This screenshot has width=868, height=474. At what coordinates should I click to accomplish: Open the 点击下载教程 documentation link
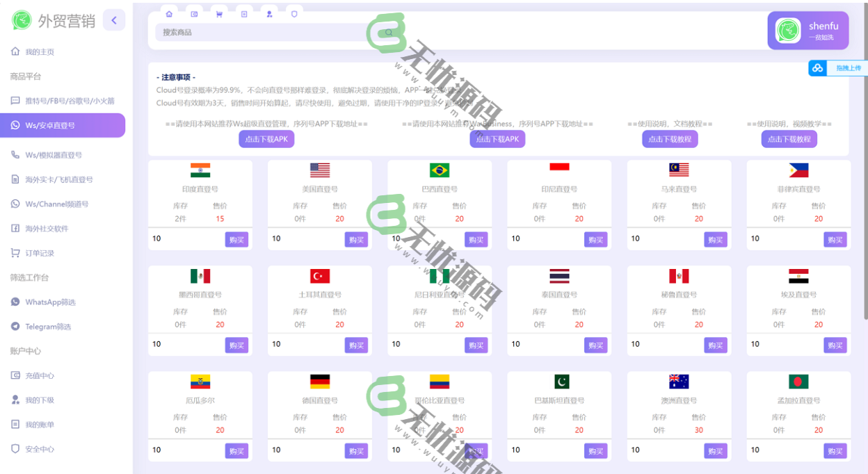[669, 139]
